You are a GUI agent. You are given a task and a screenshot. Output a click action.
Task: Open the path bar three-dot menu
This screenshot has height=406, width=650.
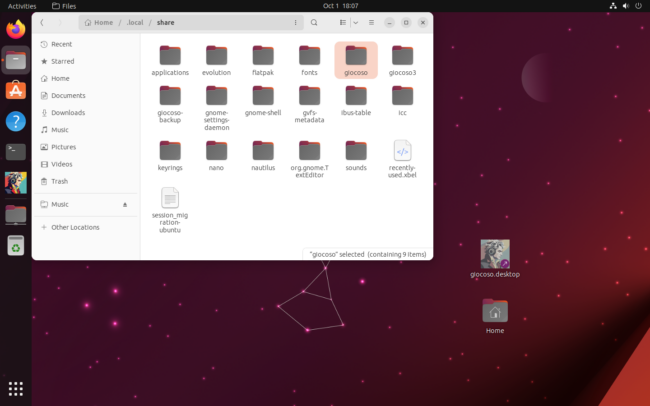point(295,22)
